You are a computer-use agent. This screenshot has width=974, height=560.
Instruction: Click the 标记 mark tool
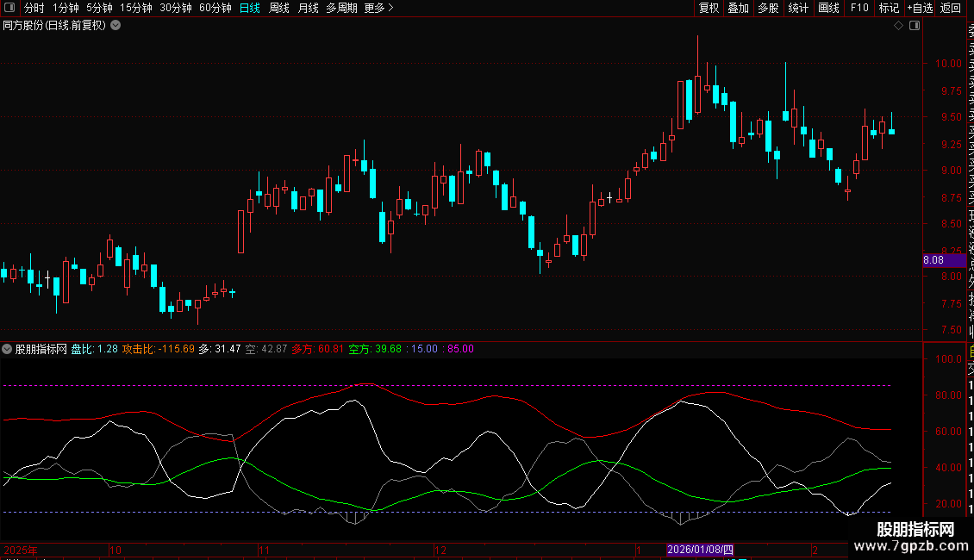pos(888,8)
